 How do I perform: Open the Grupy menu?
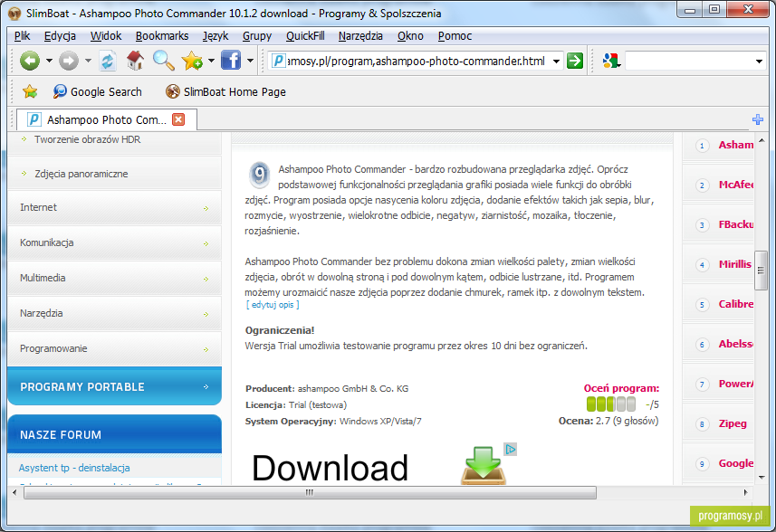257,35
